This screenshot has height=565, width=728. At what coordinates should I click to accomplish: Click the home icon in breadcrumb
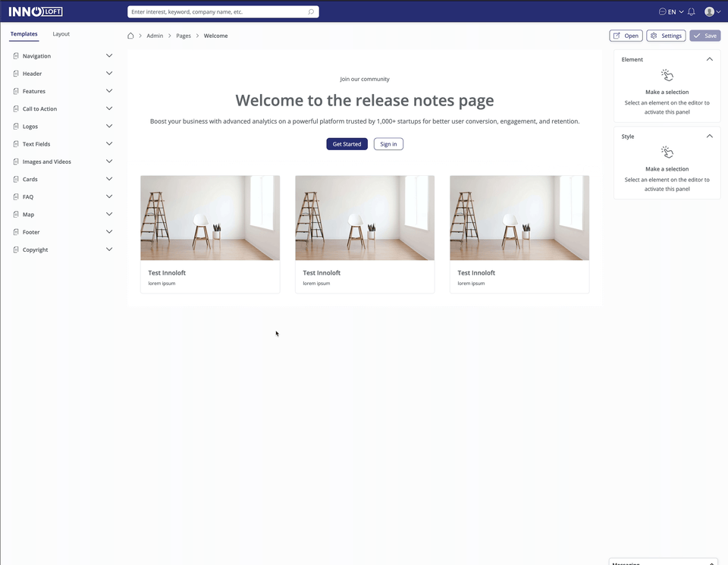point(130,36)
